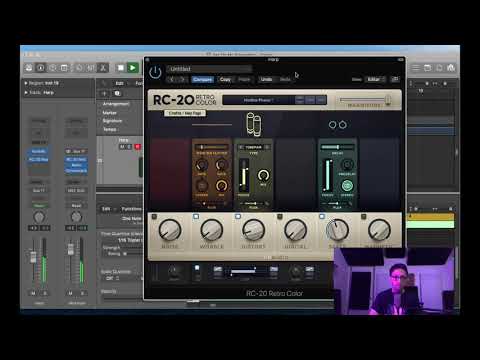Open the plugin View Editor dropdown
This screenshot has width=480, height=360.
click(376, 79)
